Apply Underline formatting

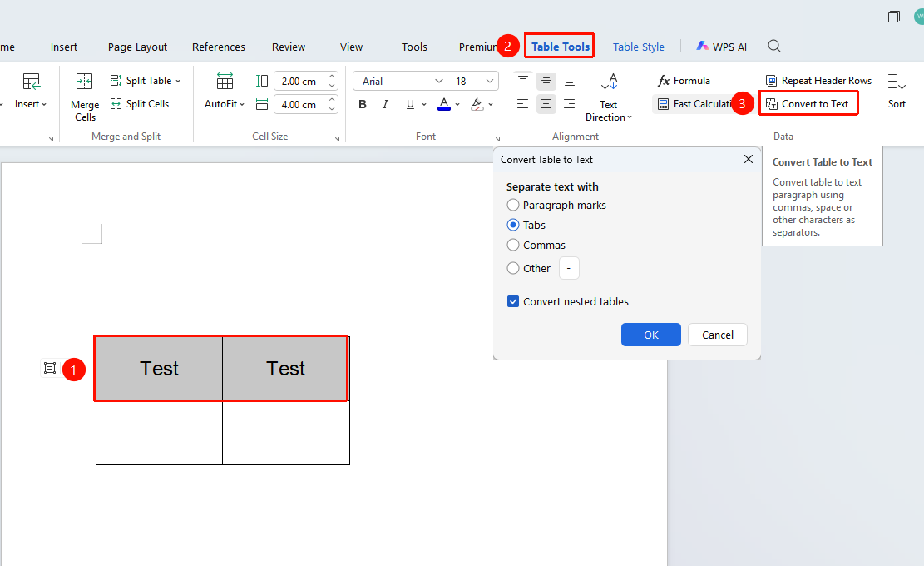pos(410,104)
